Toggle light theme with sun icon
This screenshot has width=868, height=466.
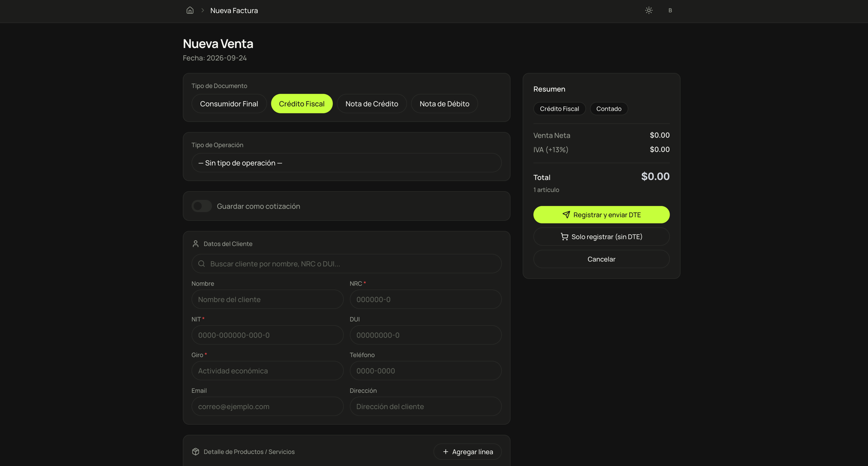[648, 10]
